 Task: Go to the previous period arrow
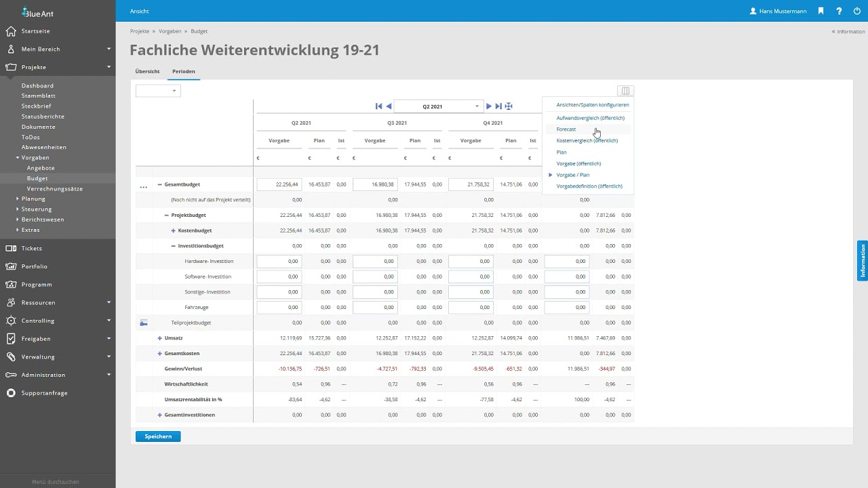pos(389,106)
